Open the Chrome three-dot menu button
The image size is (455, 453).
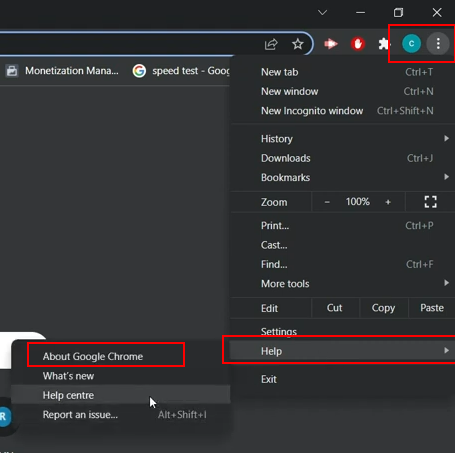(x=438, y=43)
